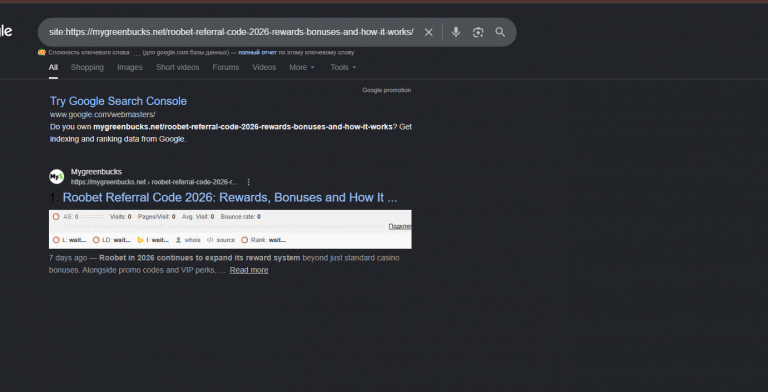Click the Mygreenbucks site name
The height and width of the screenshot is (392, 768).
[x=96, y=172]
